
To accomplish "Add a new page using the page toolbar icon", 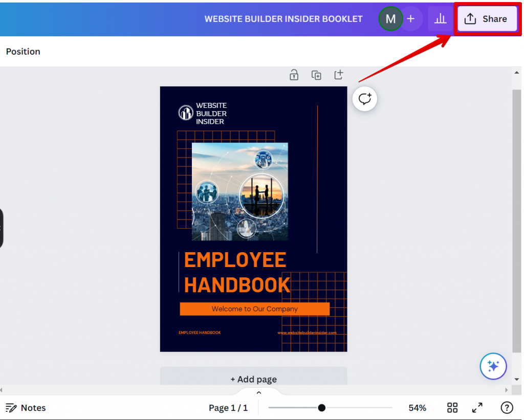I will [338, 75].
